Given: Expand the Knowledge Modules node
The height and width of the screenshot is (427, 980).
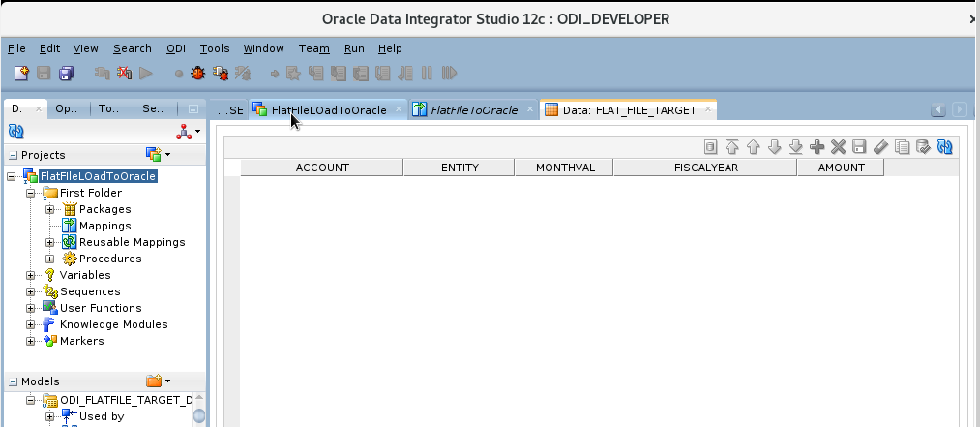Looking at the screenshot, I should coord(30,324).
